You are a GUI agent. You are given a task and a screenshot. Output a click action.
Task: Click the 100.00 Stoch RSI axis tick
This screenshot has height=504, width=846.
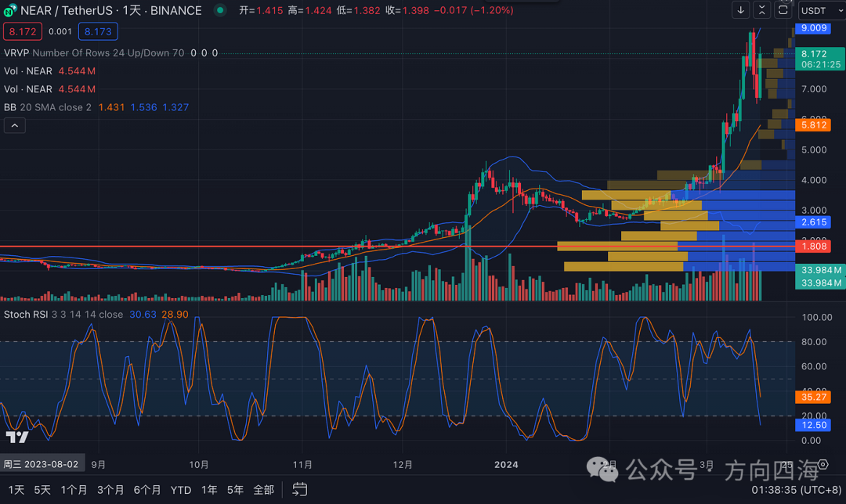[x=816, y=318]
